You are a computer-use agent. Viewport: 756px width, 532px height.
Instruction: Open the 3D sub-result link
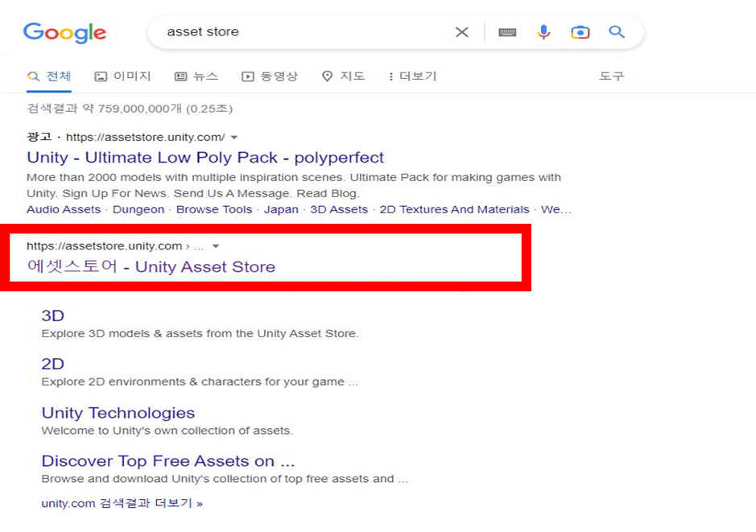(52, 315)
